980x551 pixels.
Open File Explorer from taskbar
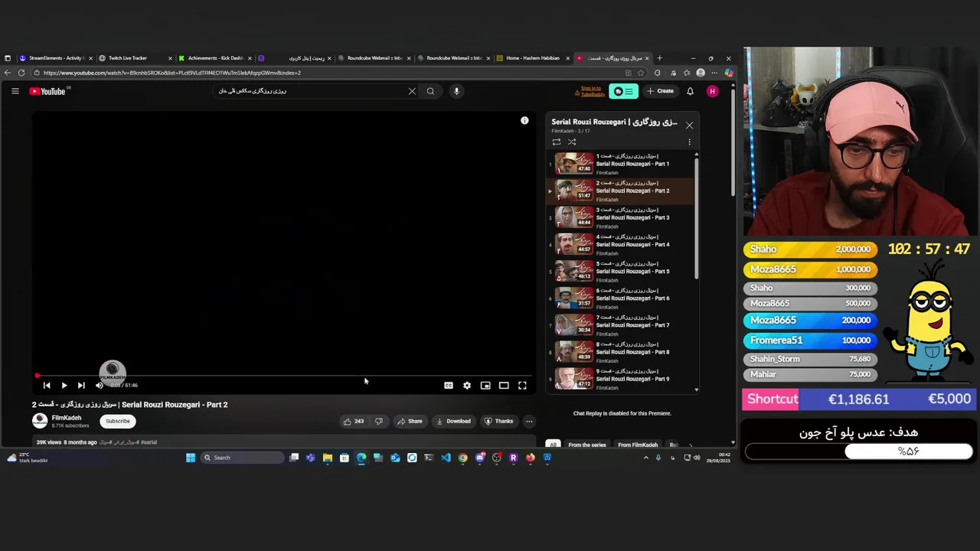[328, 458]
